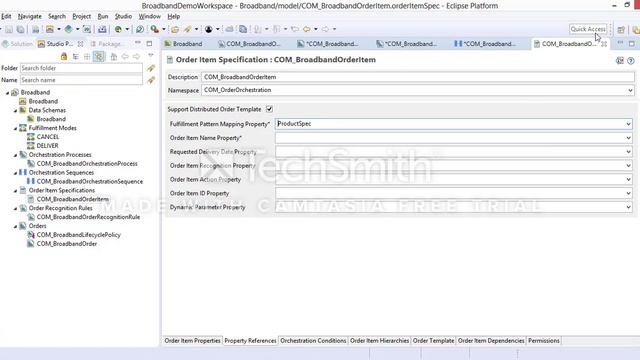This screenshot has height=360, width=640.
Task: Open the Window menu
Action: point(149,16)
